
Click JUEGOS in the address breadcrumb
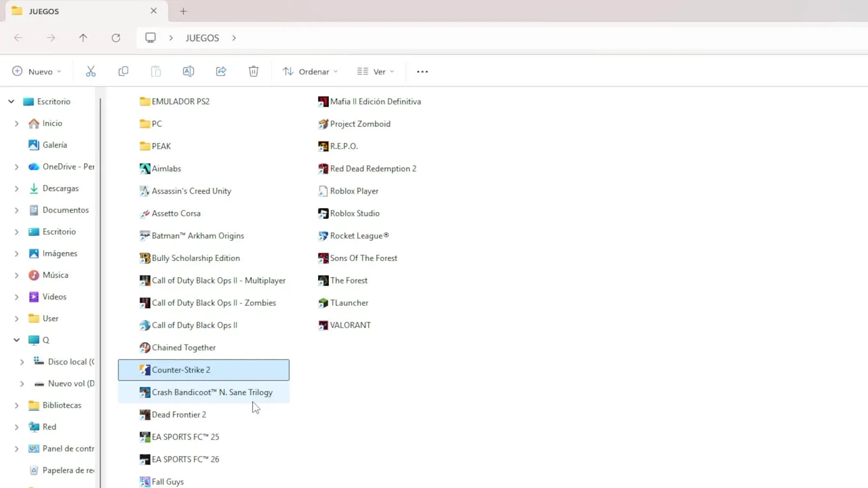coord(202,38)
